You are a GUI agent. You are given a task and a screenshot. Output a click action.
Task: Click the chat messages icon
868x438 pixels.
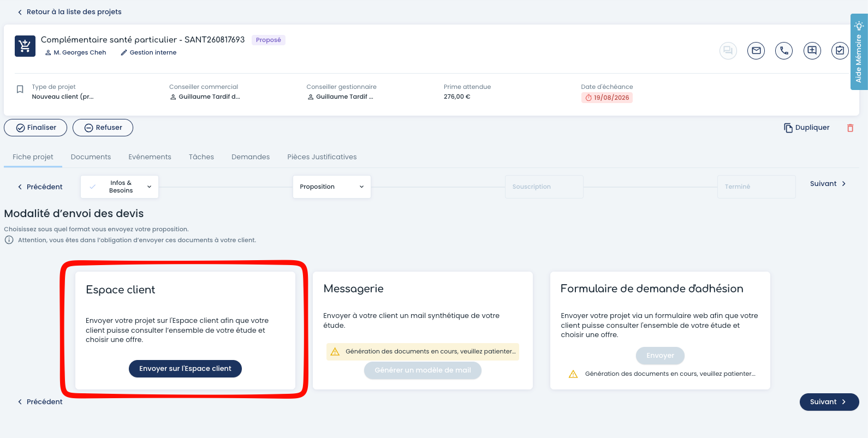[728, 51]
